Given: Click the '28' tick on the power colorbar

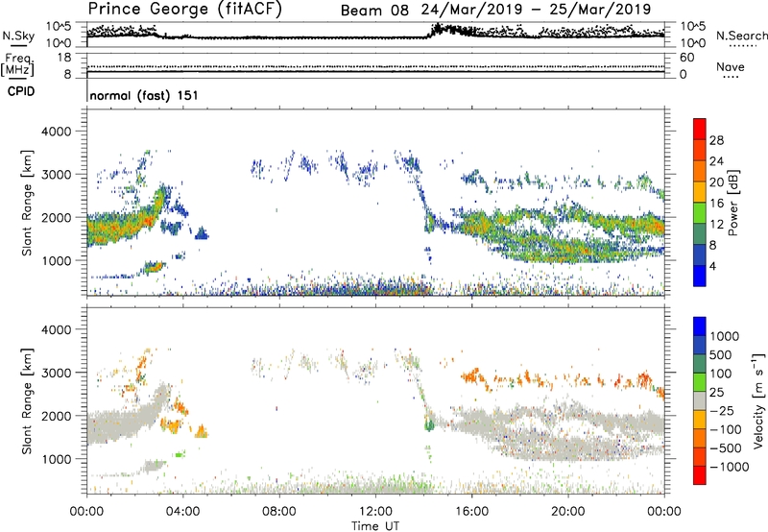Looking at the screenshot, I should 716,140.
